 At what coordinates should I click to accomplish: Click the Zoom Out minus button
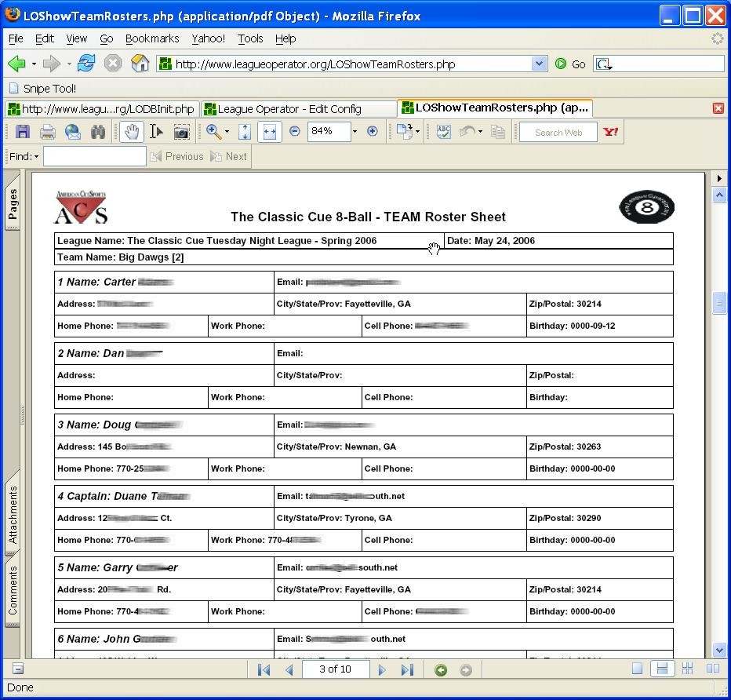[x=295, y=132]
